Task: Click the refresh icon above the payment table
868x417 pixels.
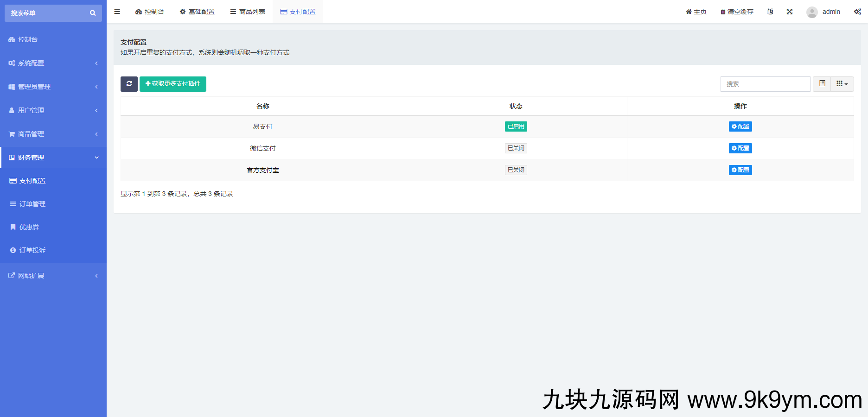Action: pyautogui.click(x=129, y=84)
